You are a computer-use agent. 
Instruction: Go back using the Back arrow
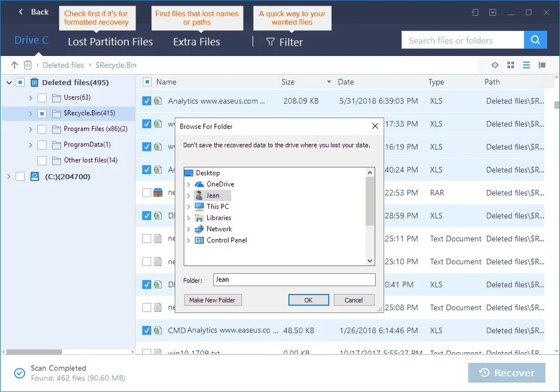click(21, 12)
